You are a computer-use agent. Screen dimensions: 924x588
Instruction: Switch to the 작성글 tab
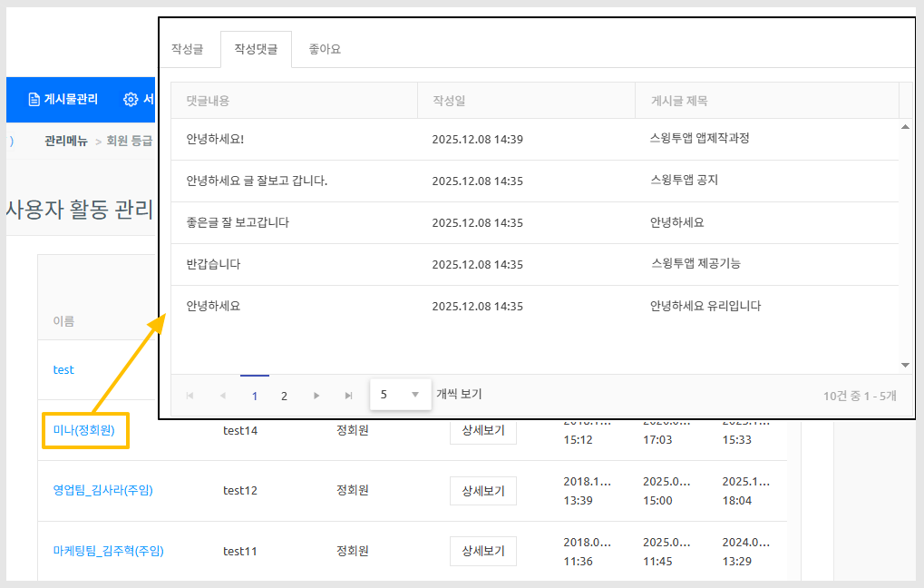(x=187, y=49)
